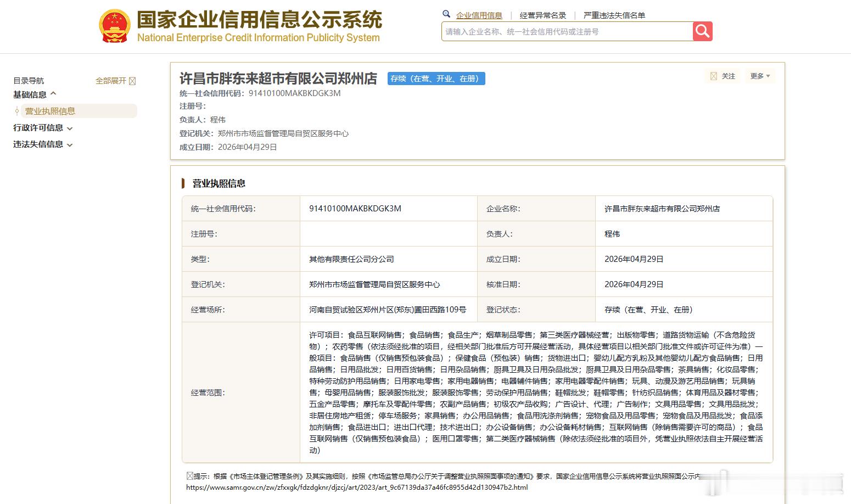Focus the enterprise name search input

(567, 31)
